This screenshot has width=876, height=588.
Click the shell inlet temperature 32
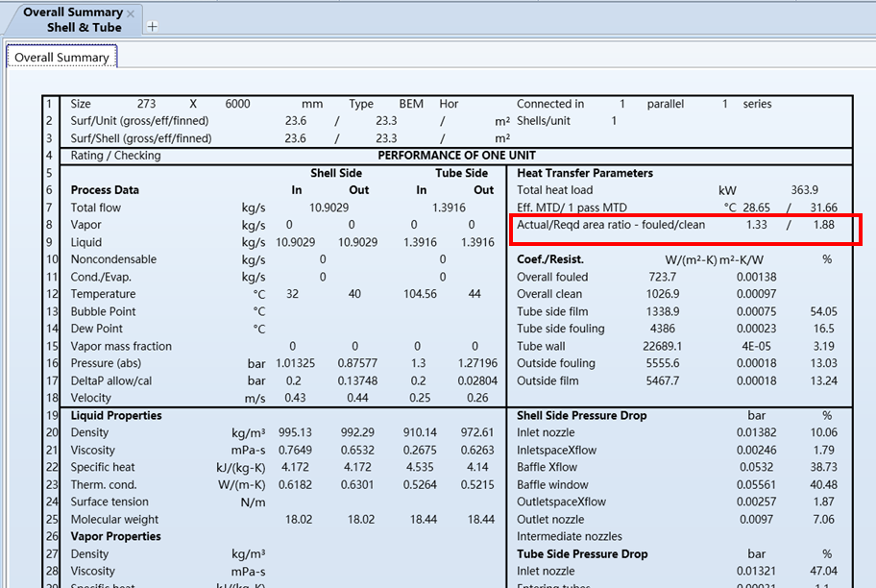click(x=292, y=294)
